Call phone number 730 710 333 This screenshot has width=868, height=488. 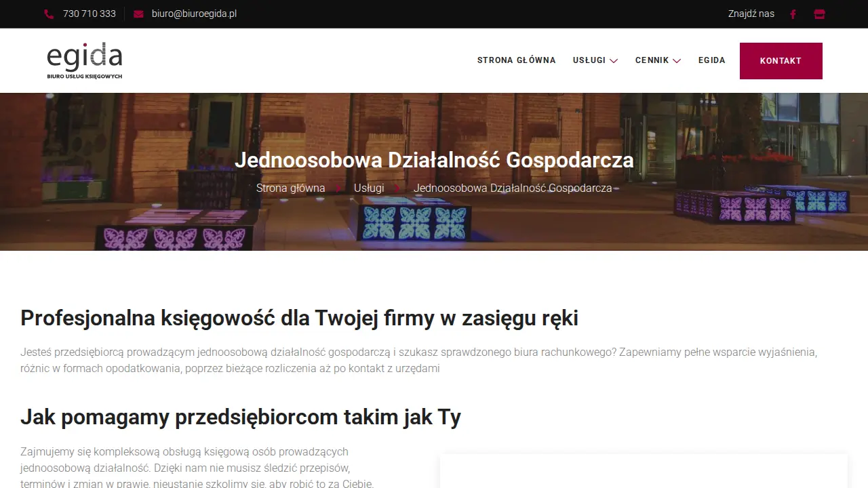click(90, 14)
